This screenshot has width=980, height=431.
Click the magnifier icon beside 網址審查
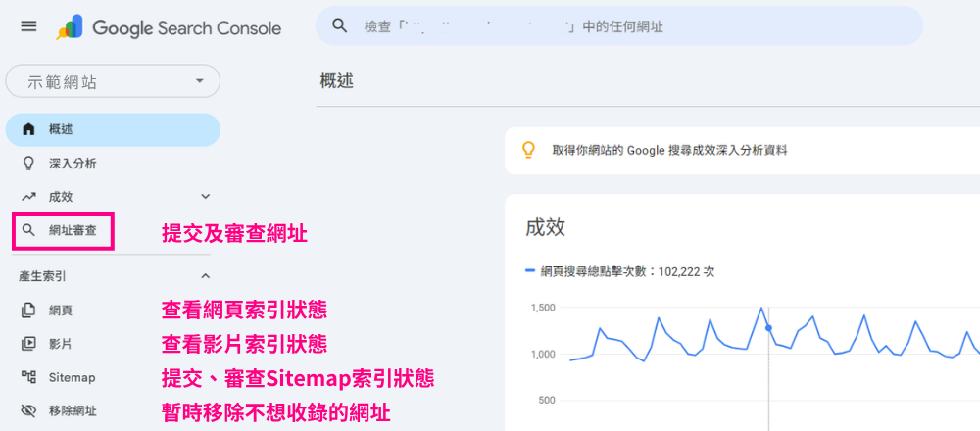tap(28, 230)
